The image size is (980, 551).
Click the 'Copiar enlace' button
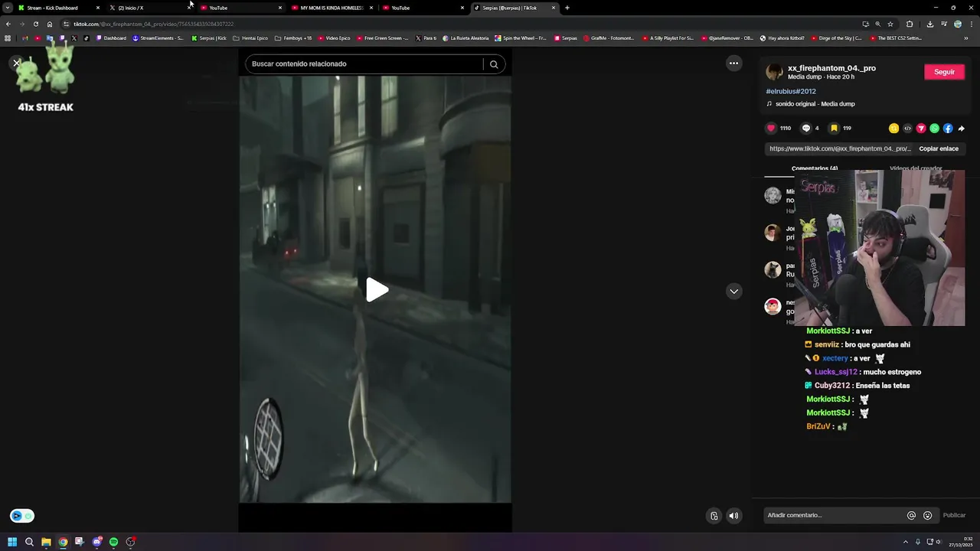click(939, 148)
